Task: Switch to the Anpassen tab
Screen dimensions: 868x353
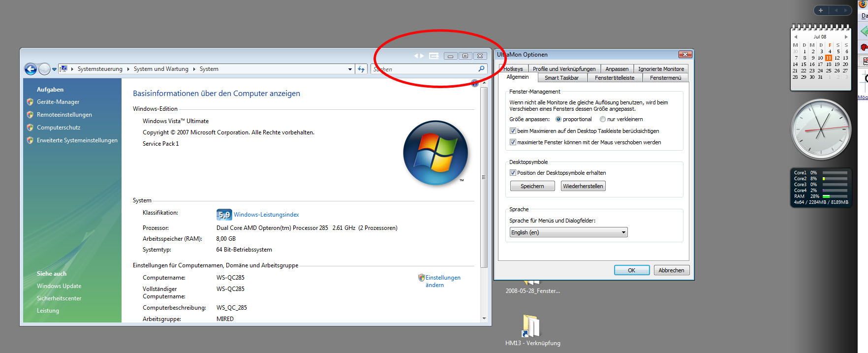Action: (617, 69)
